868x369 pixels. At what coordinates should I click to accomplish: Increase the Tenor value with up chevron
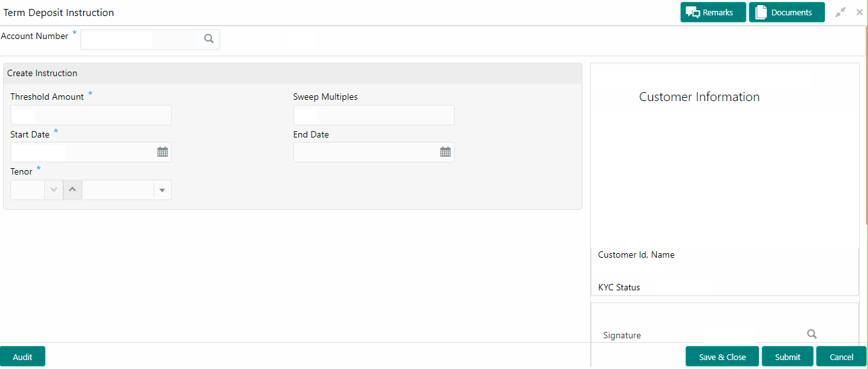(72, 190)
